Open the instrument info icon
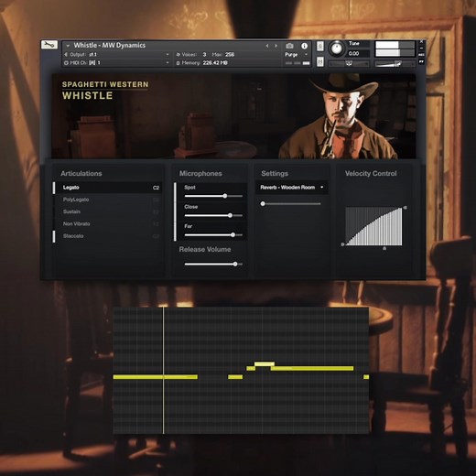 tap(304, 46)
